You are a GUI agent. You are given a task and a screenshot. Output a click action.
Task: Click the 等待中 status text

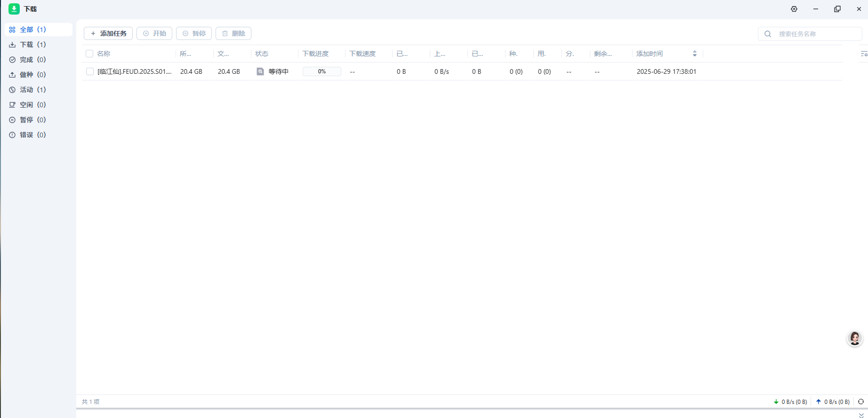point(279,71)
